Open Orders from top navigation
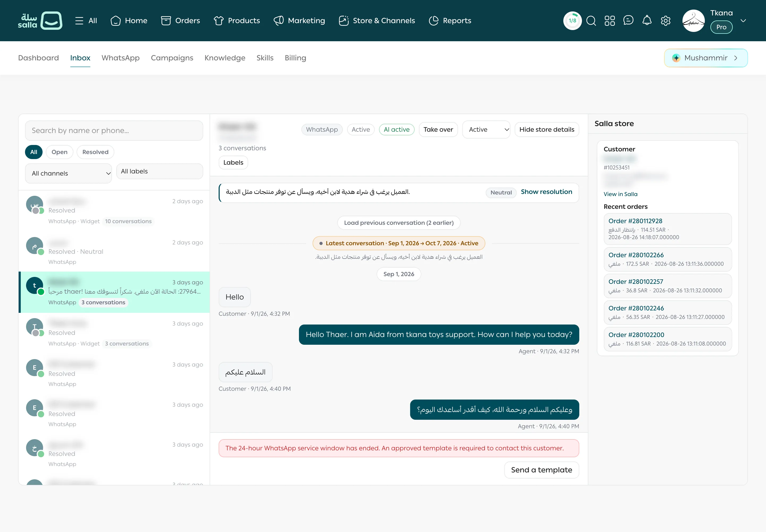The image size is (766, 532). [x=180, y=21]
